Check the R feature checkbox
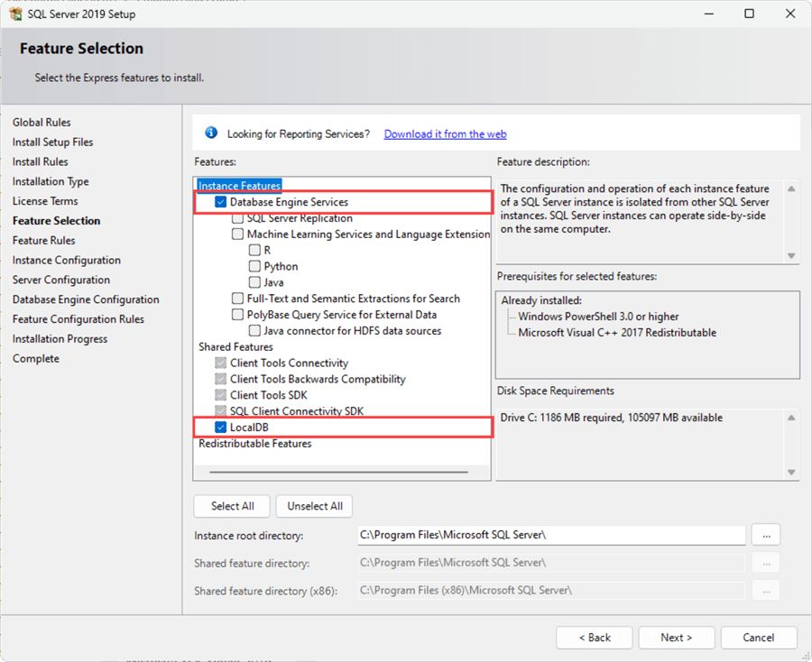 click(254, 250)
